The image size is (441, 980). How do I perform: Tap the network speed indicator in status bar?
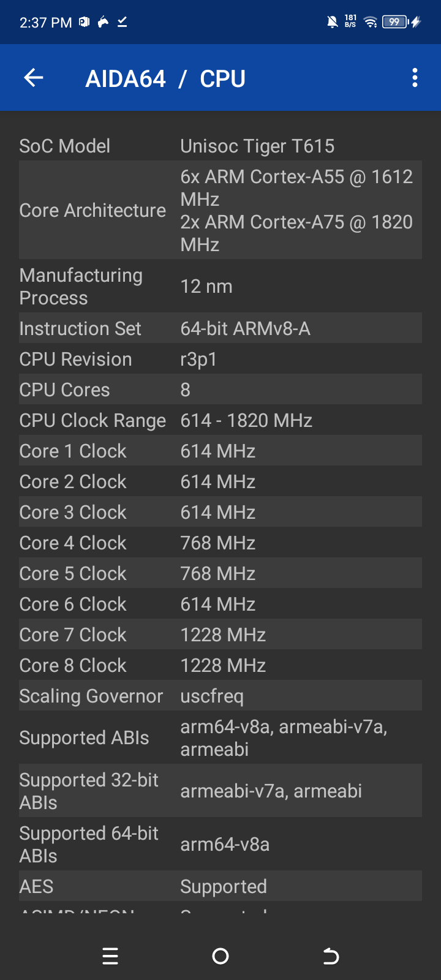tap(350, 22)
